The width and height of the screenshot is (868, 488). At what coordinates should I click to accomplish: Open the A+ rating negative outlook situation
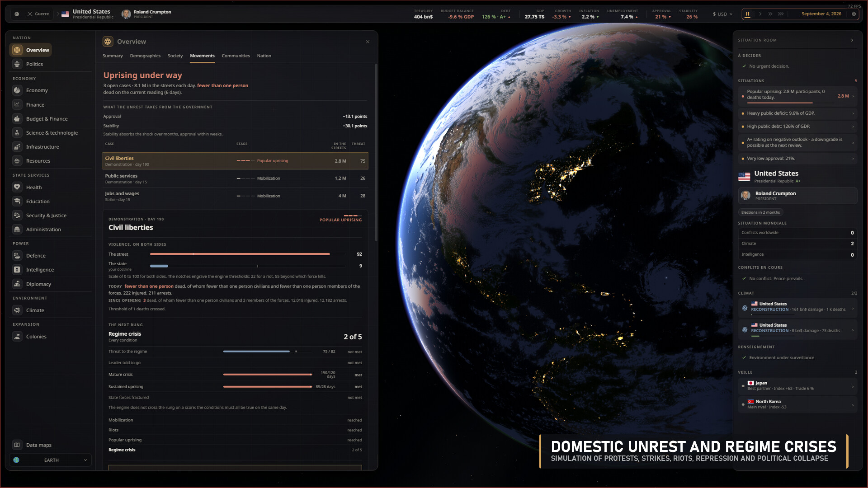[797, 142]
